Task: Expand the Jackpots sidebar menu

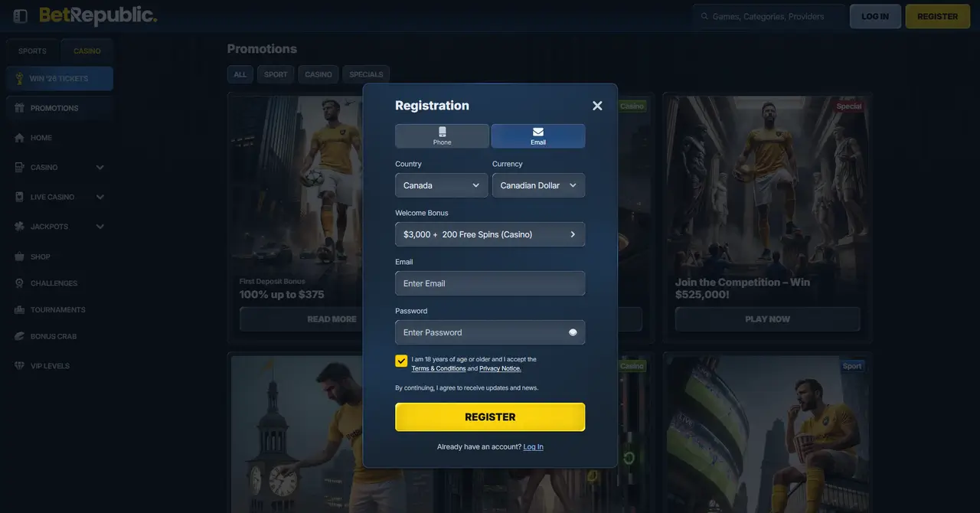Action: pos(100,227)
